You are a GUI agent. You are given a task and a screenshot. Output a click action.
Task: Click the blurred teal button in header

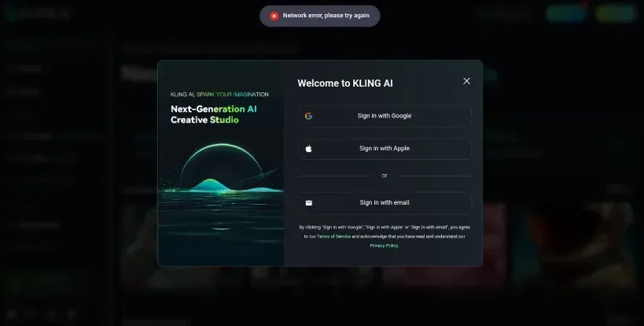pyautogui.click(x=566, y=13)
